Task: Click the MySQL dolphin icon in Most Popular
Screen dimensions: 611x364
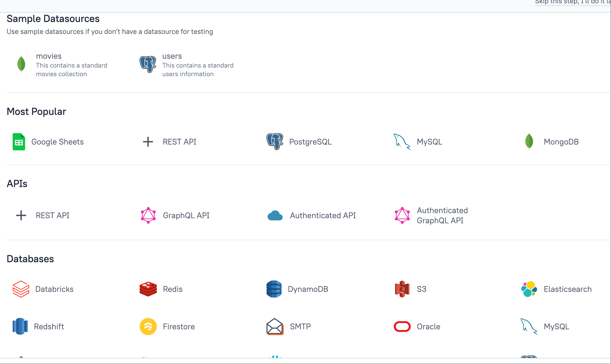Action: pos(402,142)
